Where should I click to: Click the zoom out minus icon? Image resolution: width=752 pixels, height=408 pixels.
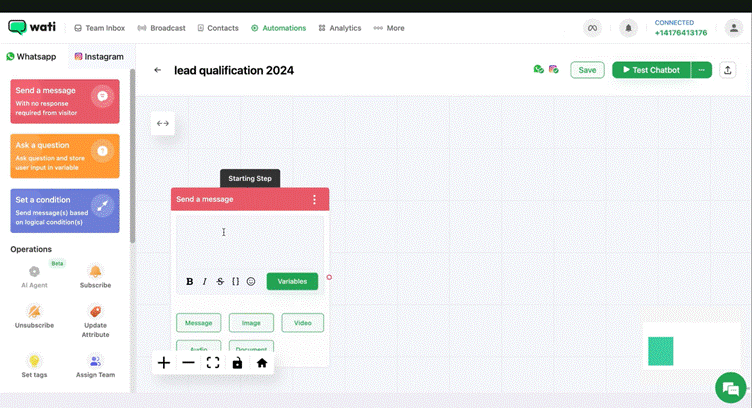(x=188, y=363)
